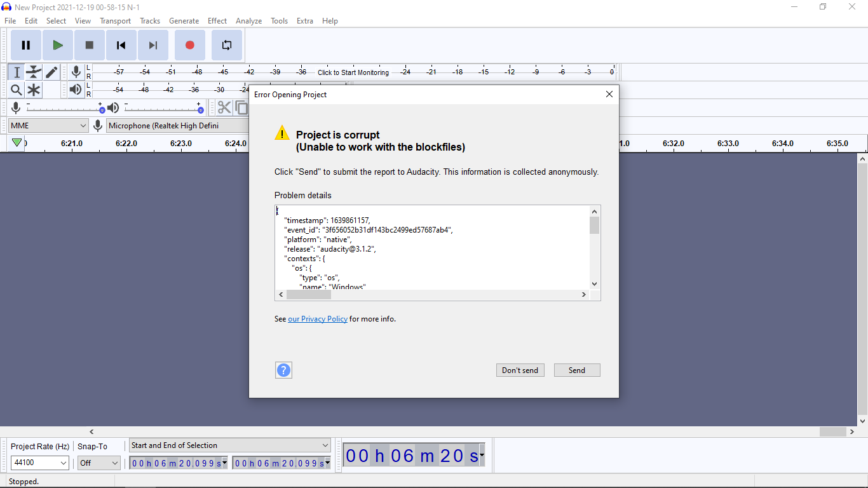Select the Multi-Tool
The image size is (868, 488).
point(34,90)
